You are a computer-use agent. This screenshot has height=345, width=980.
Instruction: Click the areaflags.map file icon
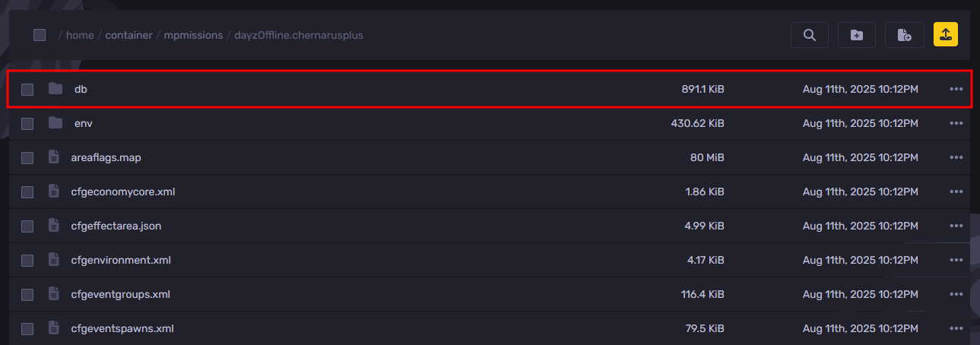click(53, 157)
